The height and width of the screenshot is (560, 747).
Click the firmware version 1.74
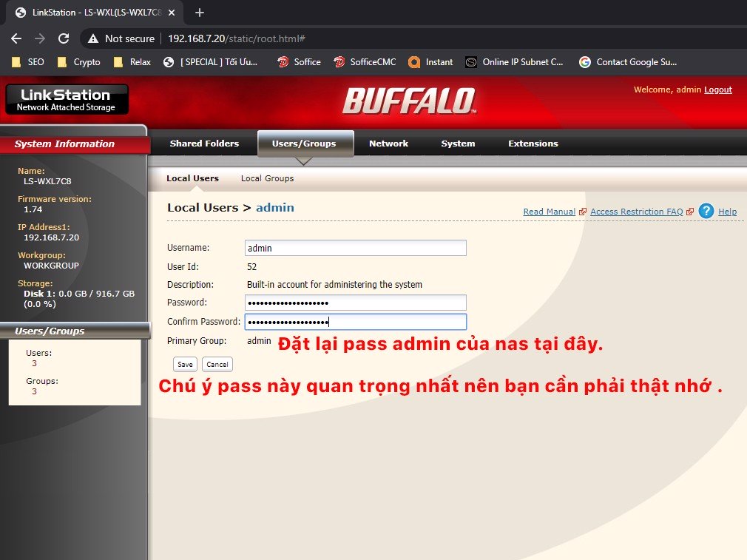pyautogui.click(x=33, y=209)
